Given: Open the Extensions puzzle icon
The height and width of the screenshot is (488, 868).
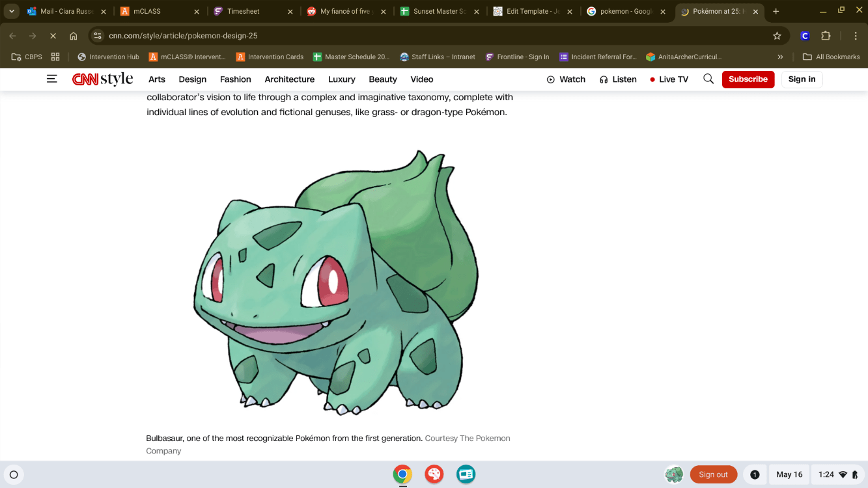Looking at the screenshot, I should click(x=826, y=36).
